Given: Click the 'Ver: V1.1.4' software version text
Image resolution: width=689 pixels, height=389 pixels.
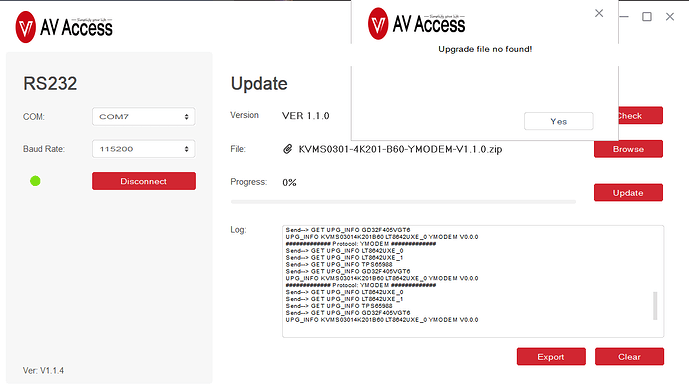Looking at the screenshot, I should (x=43, y=371).
